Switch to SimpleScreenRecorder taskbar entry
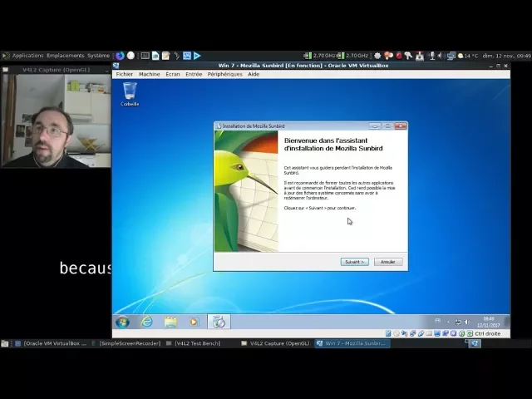This screenshot has width=532, height=399. tap(126, 343)
